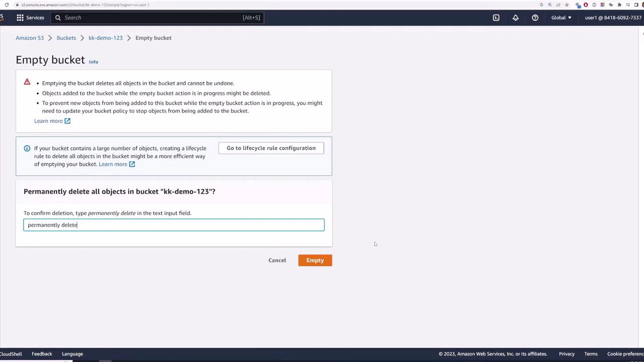This screenshot has height=362, width=644.
Task: Open the Services menu
Action: pos(35,18)
